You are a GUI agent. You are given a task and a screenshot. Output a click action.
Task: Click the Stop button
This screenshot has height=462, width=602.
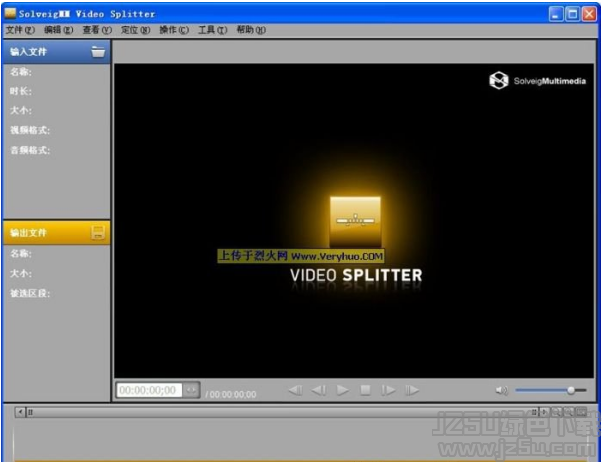pos(366,391)
